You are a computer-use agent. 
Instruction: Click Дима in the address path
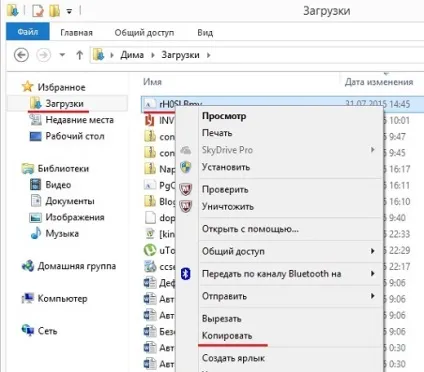pyautogui.click(x=132, y=55)
